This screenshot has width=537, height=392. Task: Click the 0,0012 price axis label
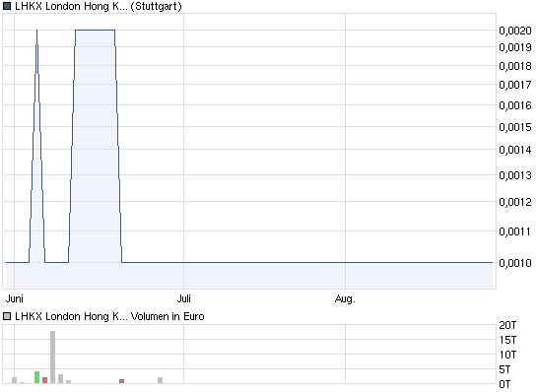515,202
